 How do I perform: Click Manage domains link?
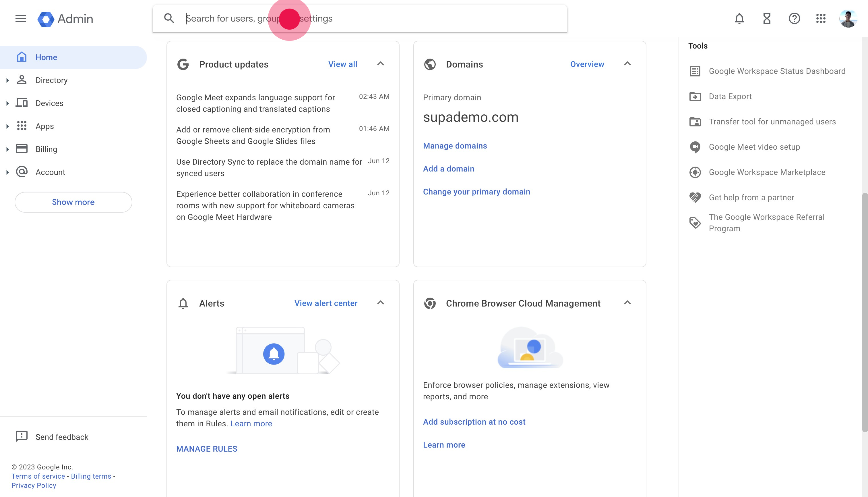455,146
